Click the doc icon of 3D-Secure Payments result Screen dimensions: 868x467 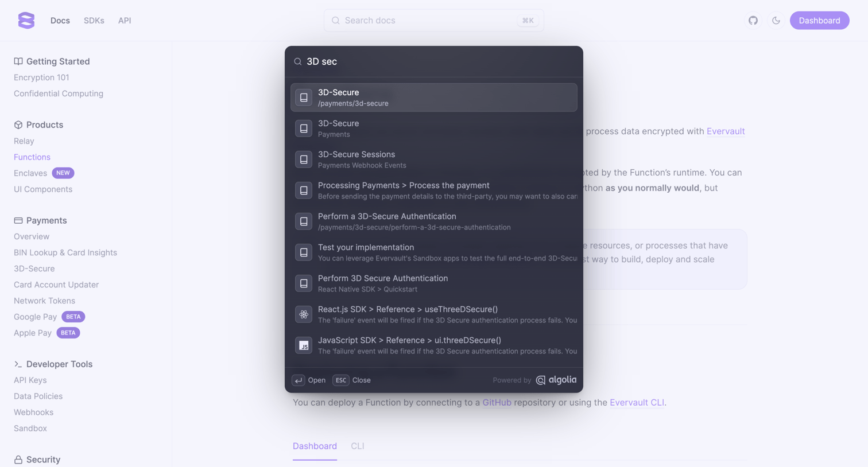304,129
